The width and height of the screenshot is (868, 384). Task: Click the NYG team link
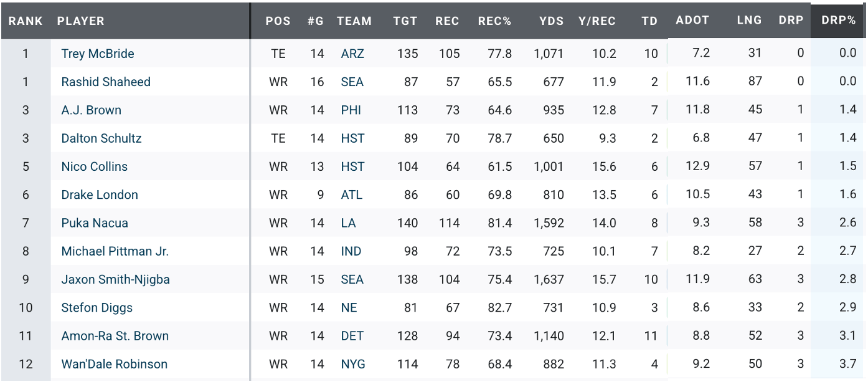[353, 364]
